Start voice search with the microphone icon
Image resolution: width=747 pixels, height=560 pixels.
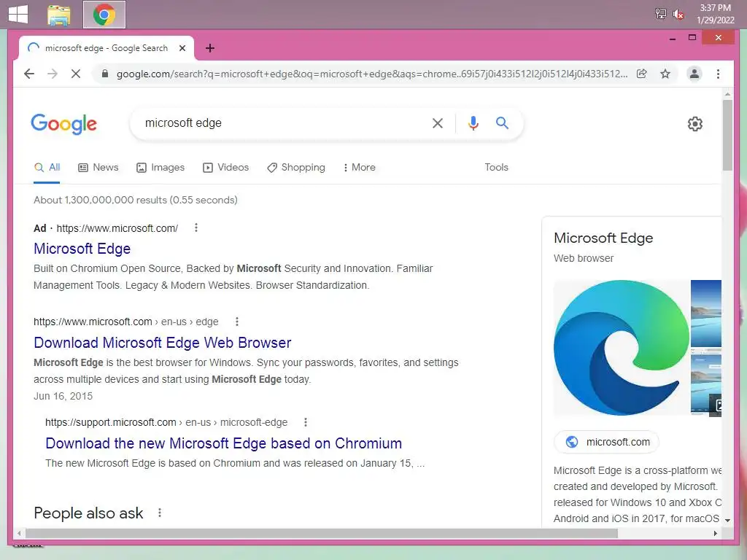[473, 123]
